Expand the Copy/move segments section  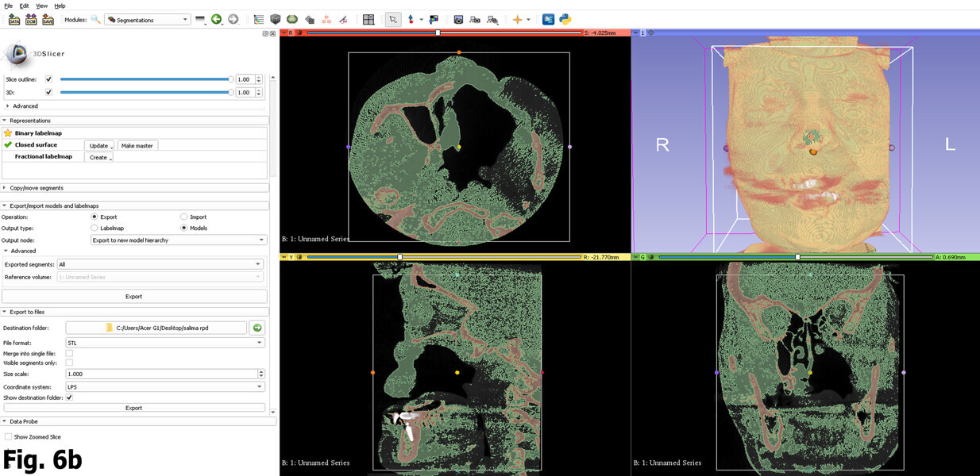click(36, 188)
